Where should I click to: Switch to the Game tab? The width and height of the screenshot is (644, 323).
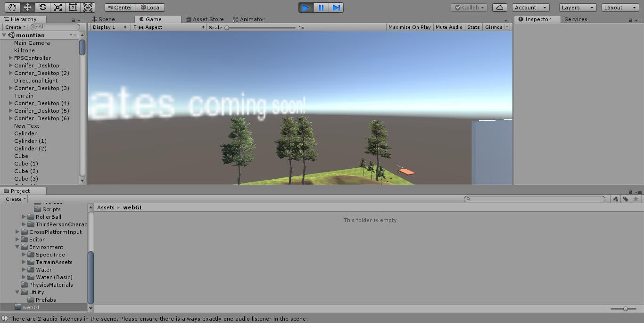tap(158, 19)
